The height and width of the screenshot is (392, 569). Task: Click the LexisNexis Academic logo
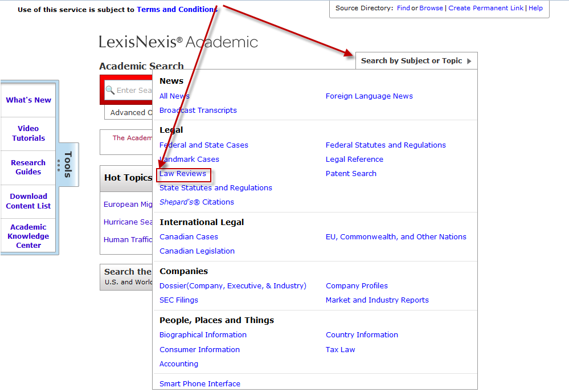point(178,42)
